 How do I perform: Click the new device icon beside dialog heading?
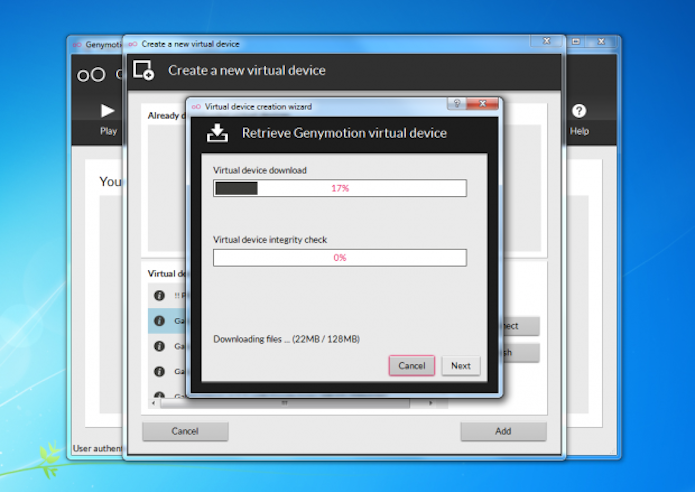tap(143, 70)
